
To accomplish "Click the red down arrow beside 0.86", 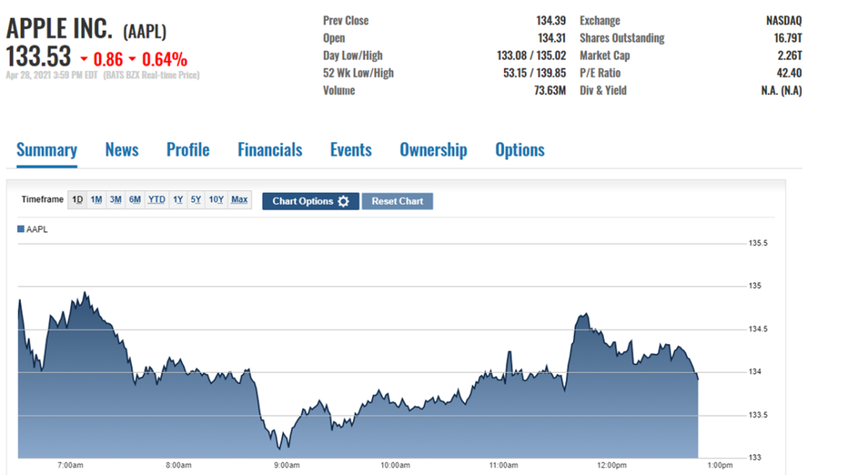I will pyautogui.click(x=85, y=59).
